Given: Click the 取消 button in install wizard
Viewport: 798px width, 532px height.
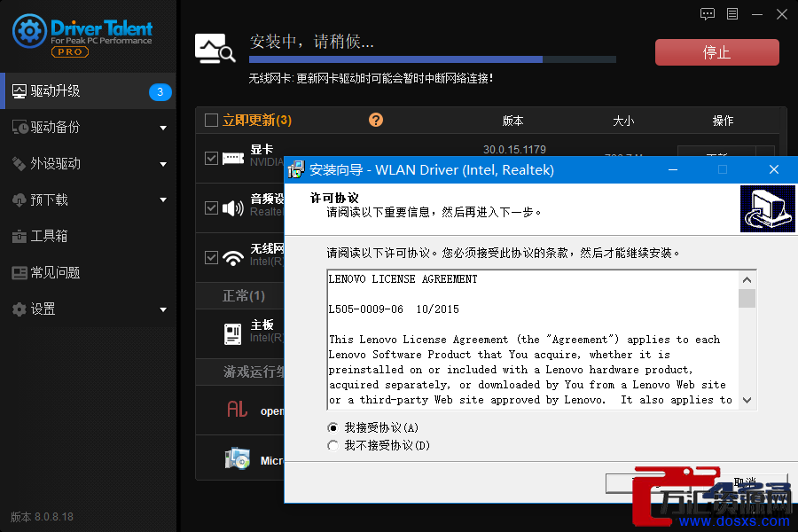Looking at the screenshot, I should click(744, 482).
